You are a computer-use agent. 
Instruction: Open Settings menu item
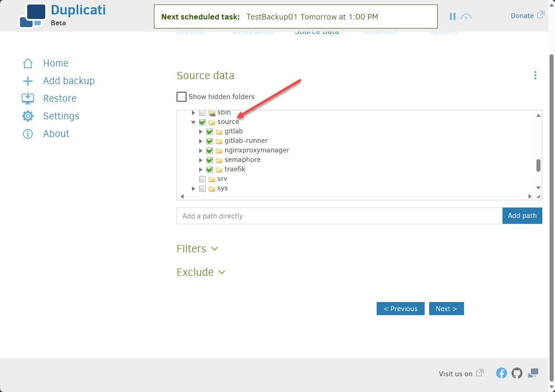[61, 116]
